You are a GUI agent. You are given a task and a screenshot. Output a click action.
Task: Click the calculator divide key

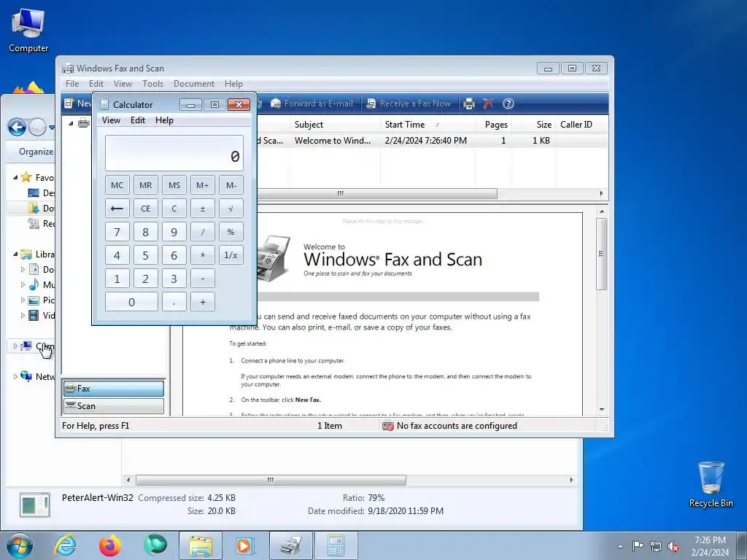coord(203,232)
